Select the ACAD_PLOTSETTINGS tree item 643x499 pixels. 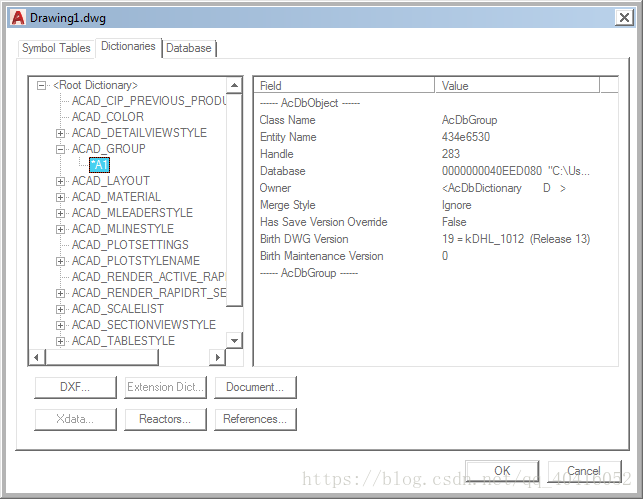pyautogui.click(x=130, y=245)
